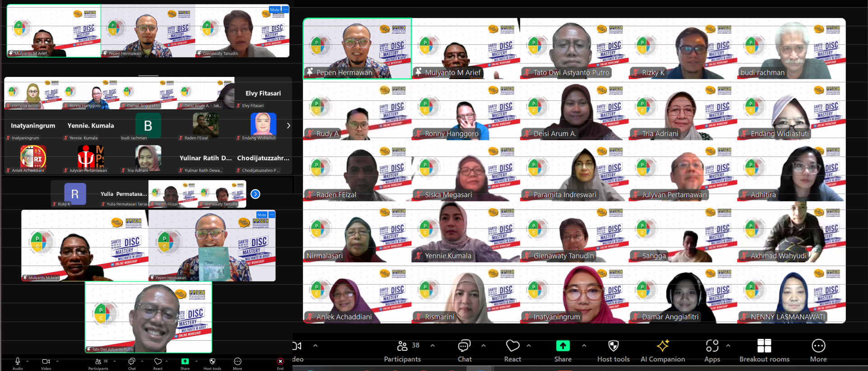Viewport: 868px width, 371px height.
Task: Open AI Companion sparkle icon
Action: [x=663, y=346]
